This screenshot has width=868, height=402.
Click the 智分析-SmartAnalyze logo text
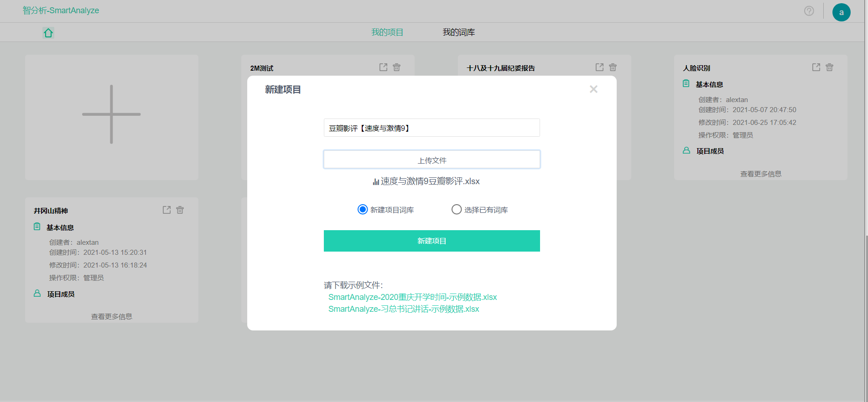pos(61,10)
